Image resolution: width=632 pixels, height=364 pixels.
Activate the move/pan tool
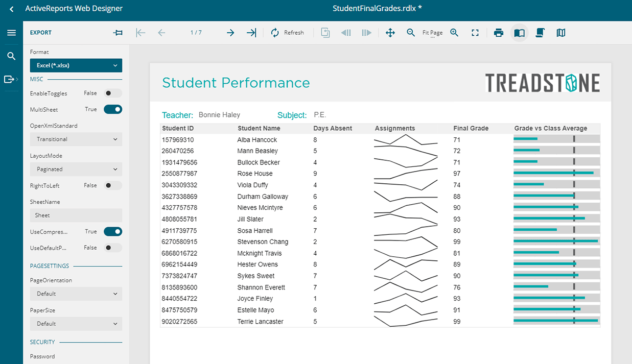390,33
